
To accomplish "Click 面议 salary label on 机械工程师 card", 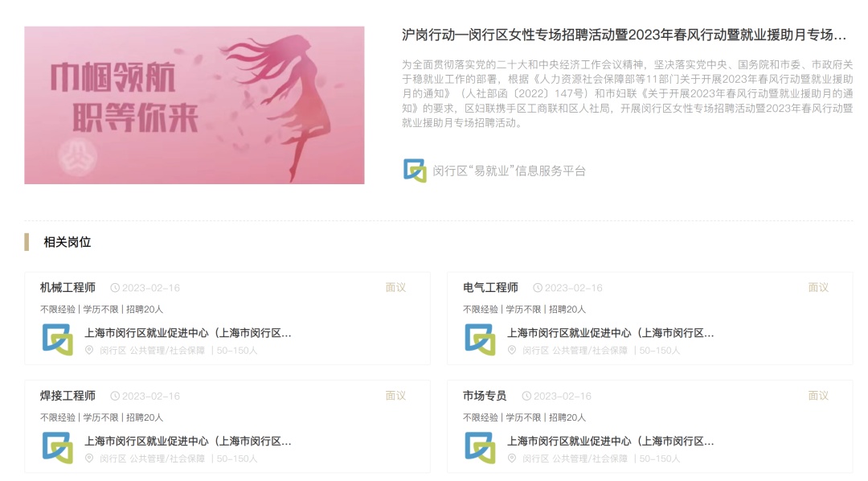I will coord(395,287).
